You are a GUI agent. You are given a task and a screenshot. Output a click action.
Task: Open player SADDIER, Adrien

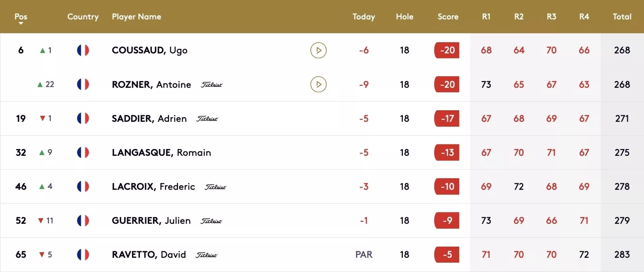click(x=149, y=119)
